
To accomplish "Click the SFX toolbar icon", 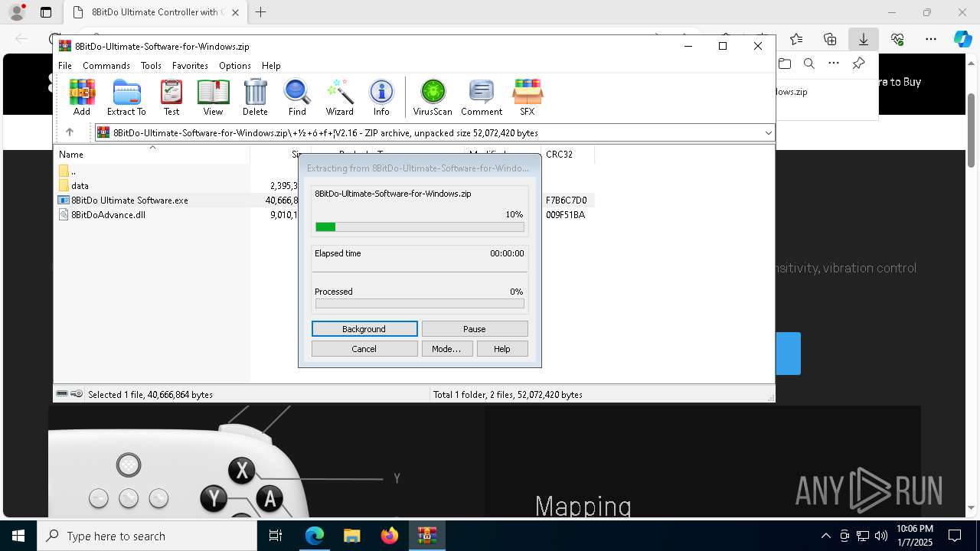I will click(x=528, y=97).
